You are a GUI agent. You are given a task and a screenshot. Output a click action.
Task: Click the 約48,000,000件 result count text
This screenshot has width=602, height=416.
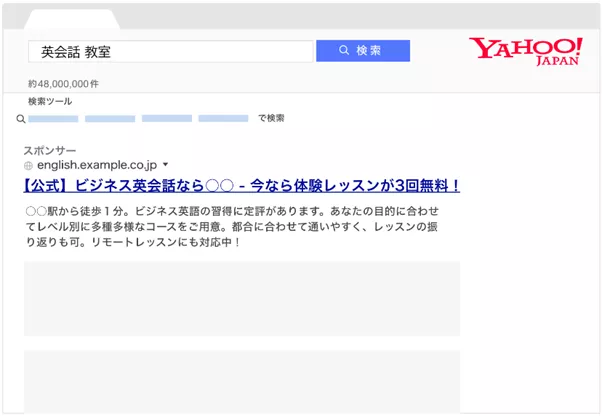coord(63,84)
